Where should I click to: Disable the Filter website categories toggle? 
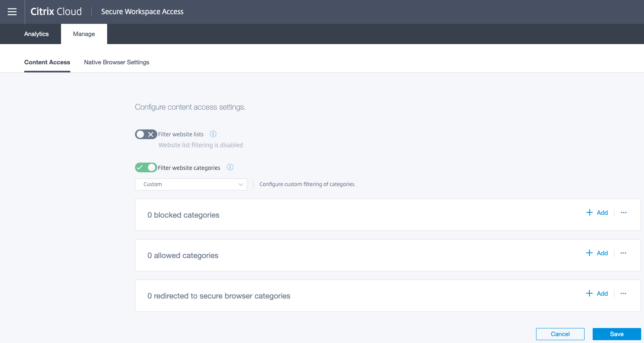tap(146, 167)
